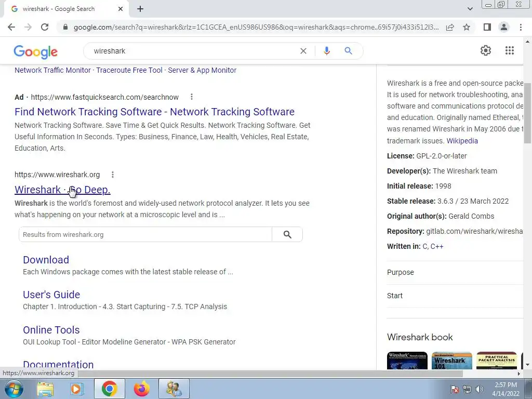Open the Documentation sitelink

(x=58, y=364)
